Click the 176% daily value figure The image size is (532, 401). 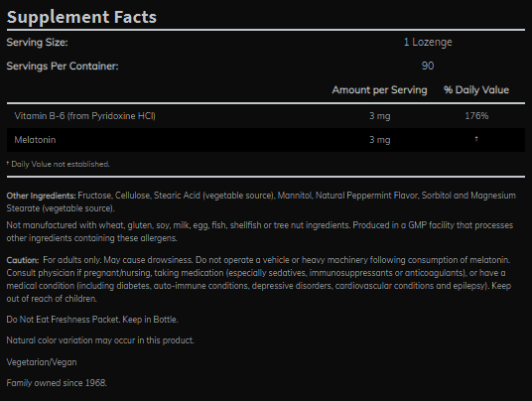point(476,116)
